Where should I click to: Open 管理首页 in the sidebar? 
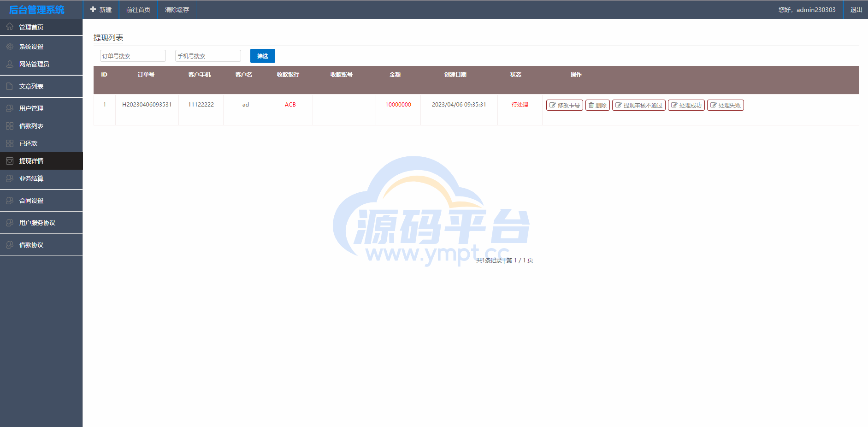[x=41, y=27]
